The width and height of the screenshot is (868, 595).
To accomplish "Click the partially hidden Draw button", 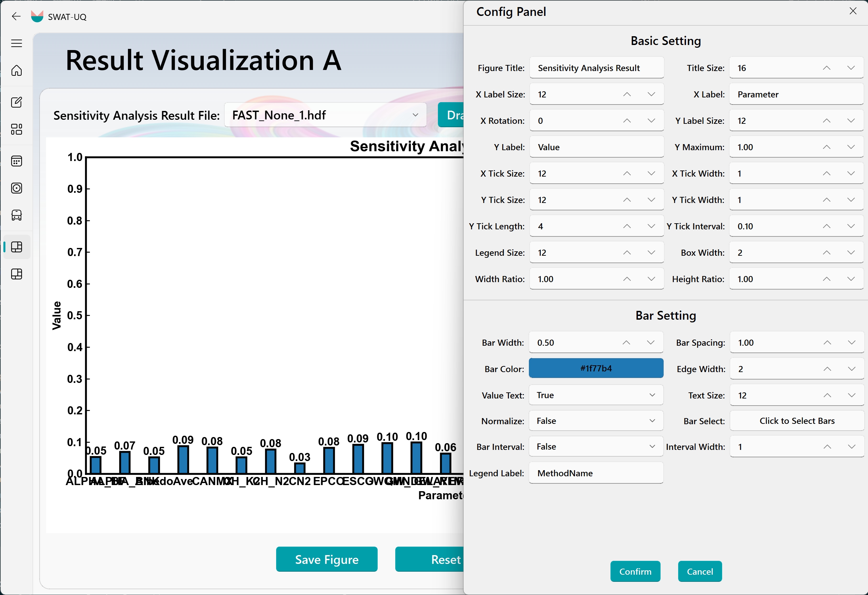I will 451,115.
